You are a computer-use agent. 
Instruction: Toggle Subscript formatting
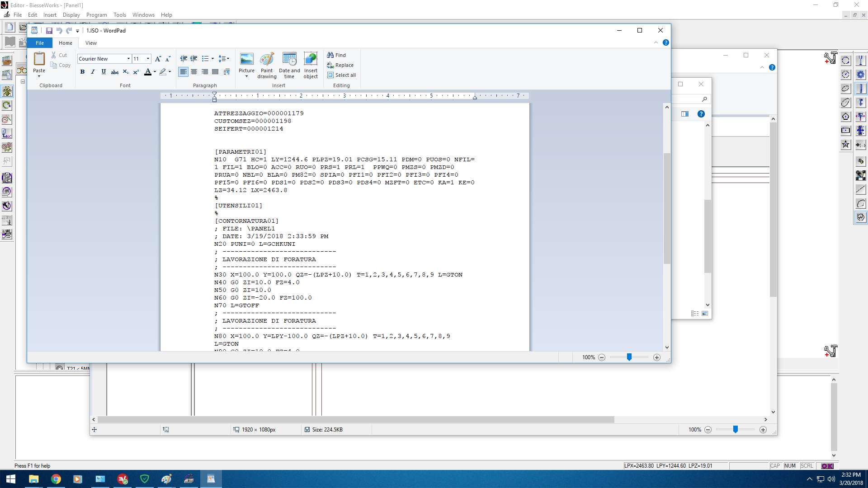pos(126,72)
